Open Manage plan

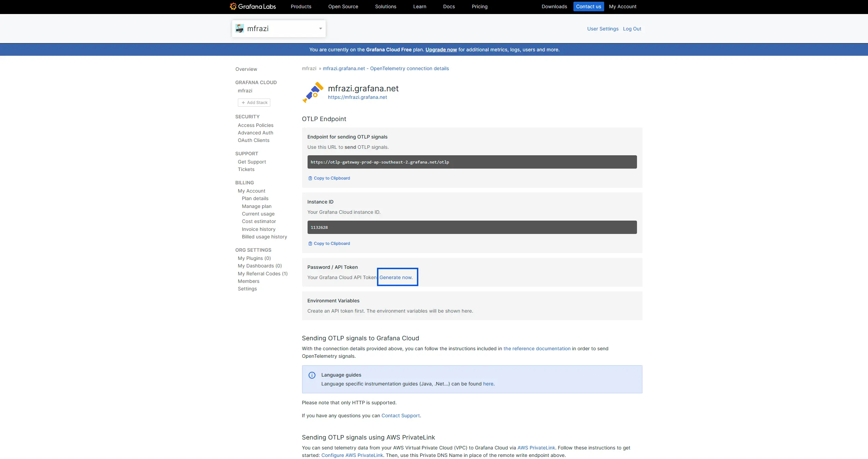[x=257, y=206]
